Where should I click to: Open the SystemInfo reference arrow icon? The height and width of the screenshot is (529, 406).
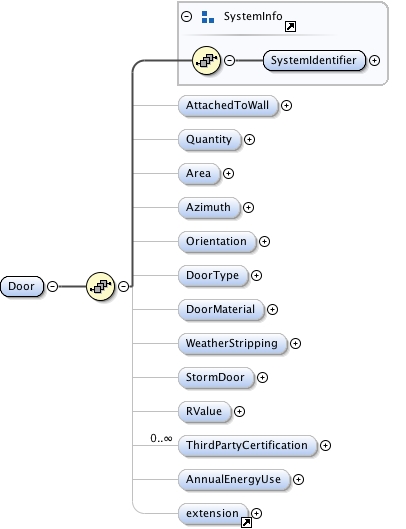coord(290,26)
